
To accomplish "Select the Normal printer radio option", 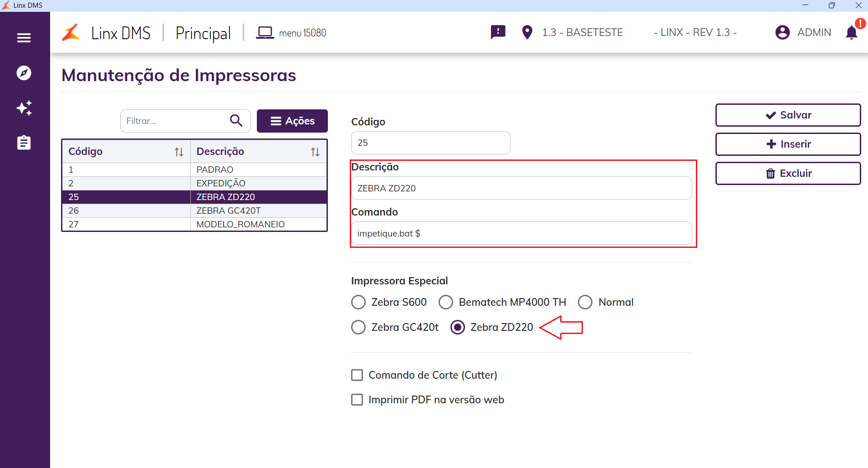I will click(585, 302).
